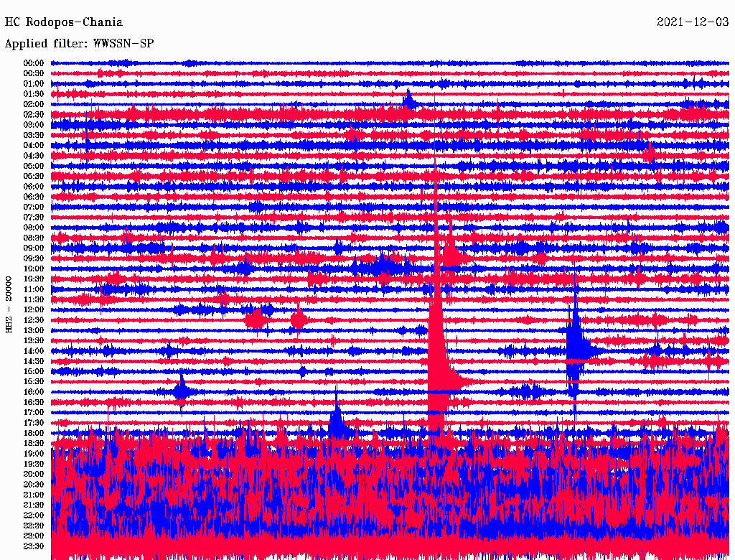Click the 17:00 time label

pos(34,412)
